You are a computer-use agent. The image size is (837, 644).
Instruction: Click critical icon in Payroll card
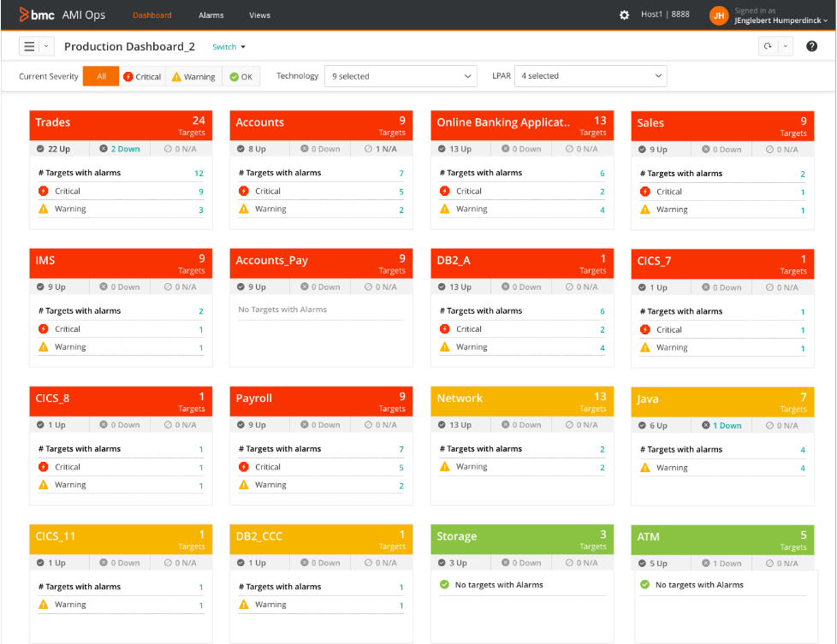(x=243, y=467)
